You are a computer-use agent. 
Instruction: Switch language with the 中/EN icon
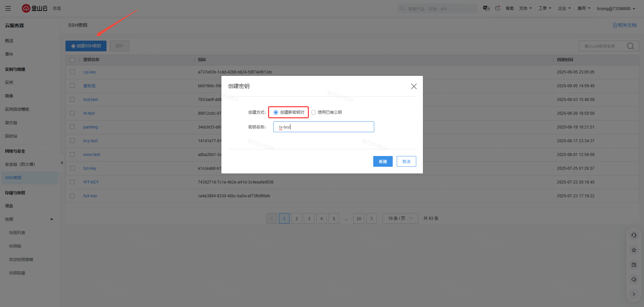tap(486, 8)
